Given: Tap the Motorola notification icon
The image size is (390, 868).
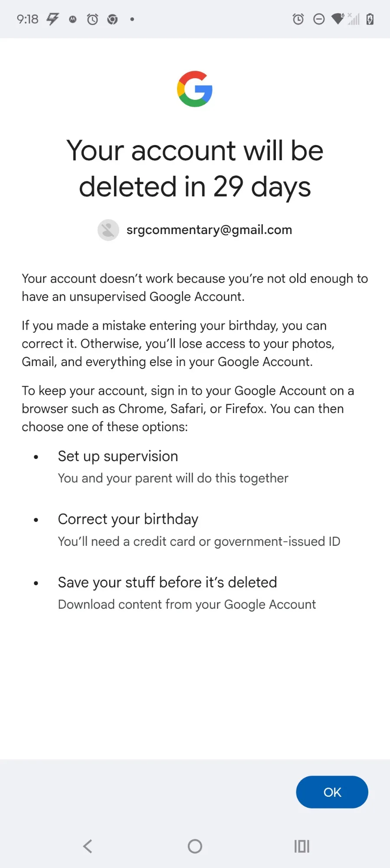Looking at the screenshot, I should pyautogui.click(x=73, y=19).
